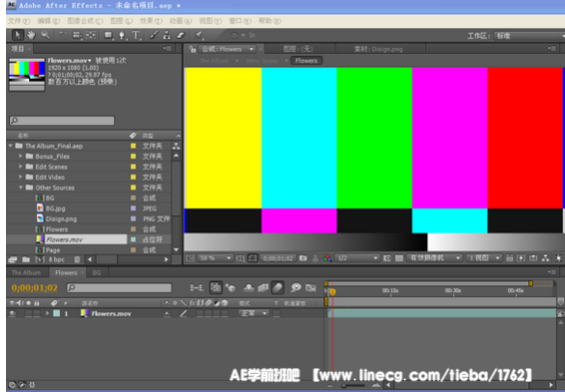Toggle lock switch on Flowers.mov layer
Image resolution: width=565 pixels, height=392 pixels.
(37, 313)
